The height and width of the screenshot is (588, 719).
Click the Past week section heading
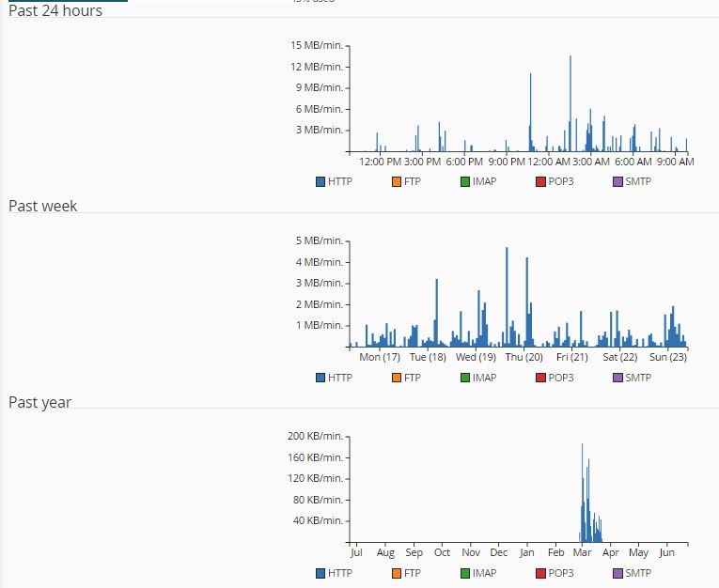pyautogui.click(x=42, y=206)
